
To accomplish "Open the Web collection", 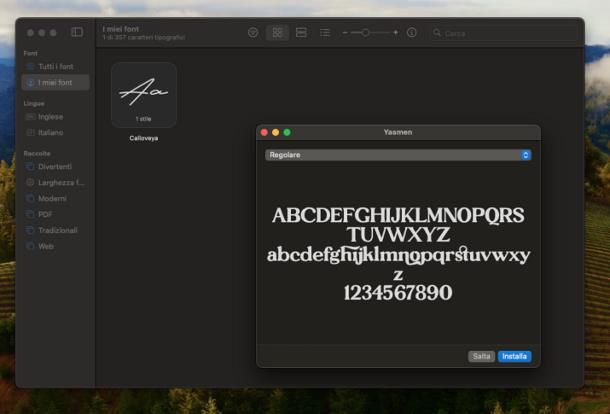I will (56, 247).
